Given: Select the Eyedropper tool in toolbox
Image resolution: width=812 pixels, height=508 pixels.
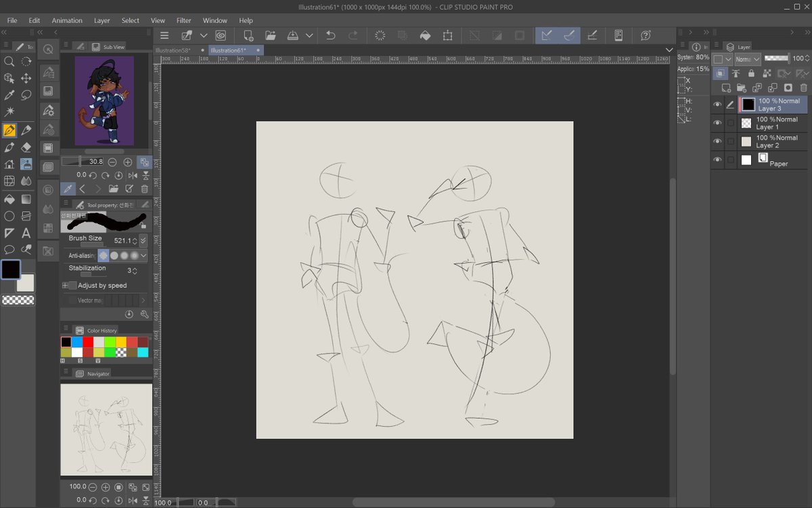Looking at the screenshot, I should tap(9, 95).
